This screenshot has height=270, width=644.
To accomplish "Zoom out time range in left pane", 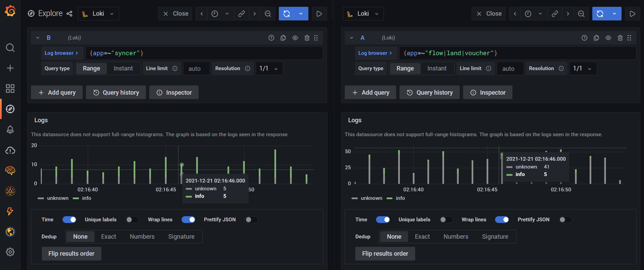I will (268, 14).
